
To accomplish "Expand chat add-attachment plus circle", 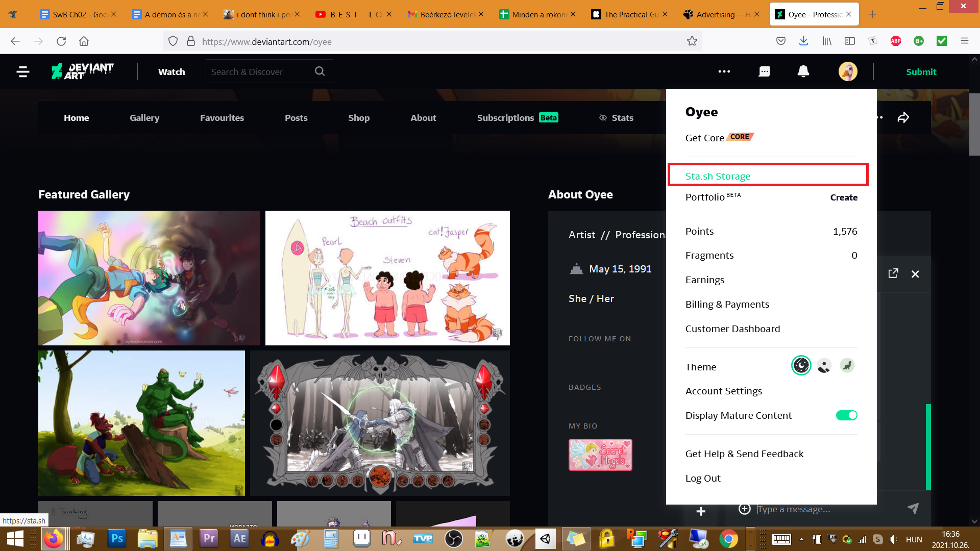I will pos(744,509).
